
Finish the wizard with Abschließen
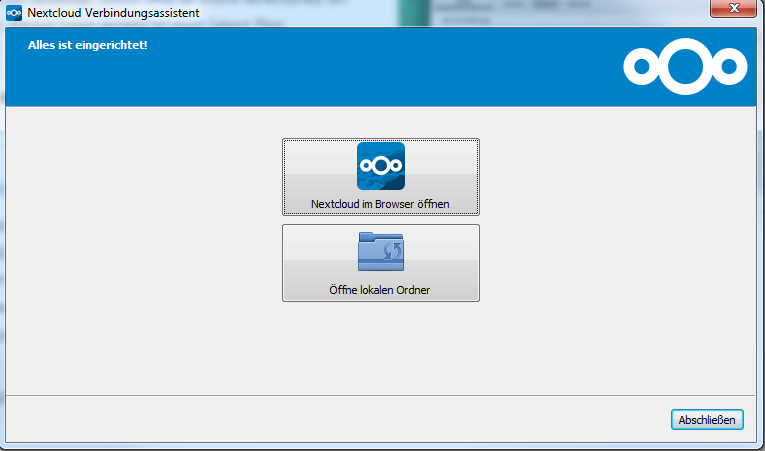click(707, 420)
